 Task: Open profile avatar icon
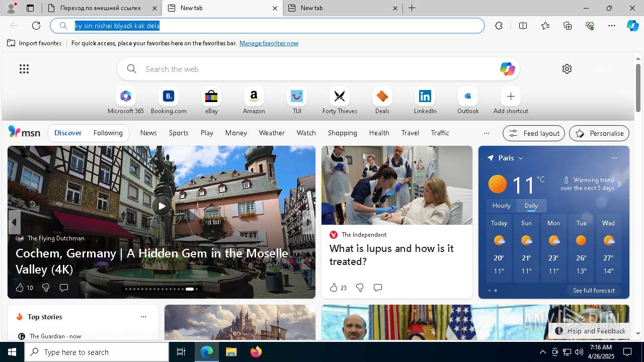(x=11, y=8)
